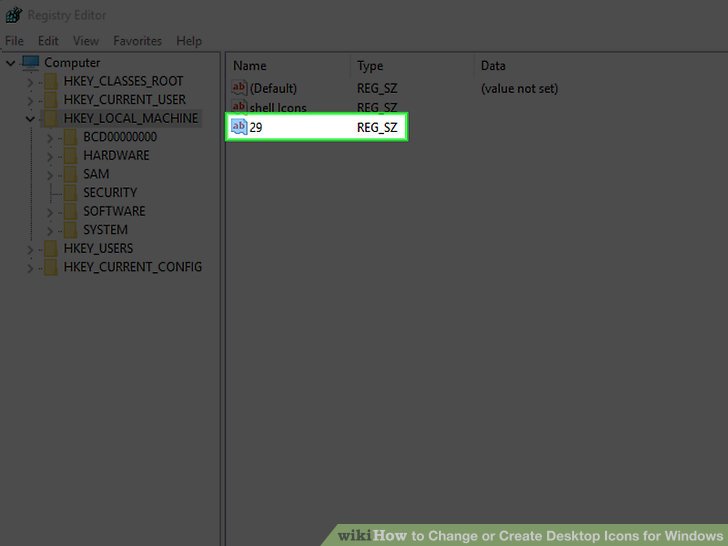Expand the BCD00000000 chevron
This screenshot has height=546, width=728.
click(50, 138)
